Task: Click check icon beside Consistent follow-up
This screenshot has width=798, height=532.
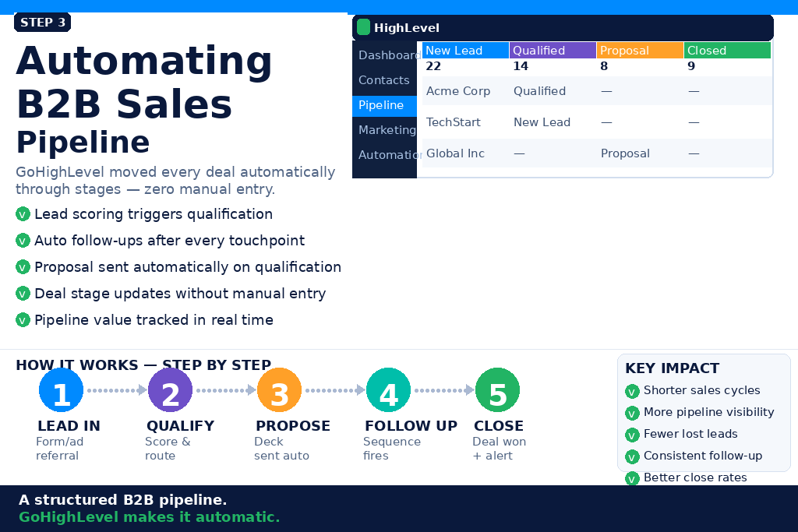Action: click(632, 456)
